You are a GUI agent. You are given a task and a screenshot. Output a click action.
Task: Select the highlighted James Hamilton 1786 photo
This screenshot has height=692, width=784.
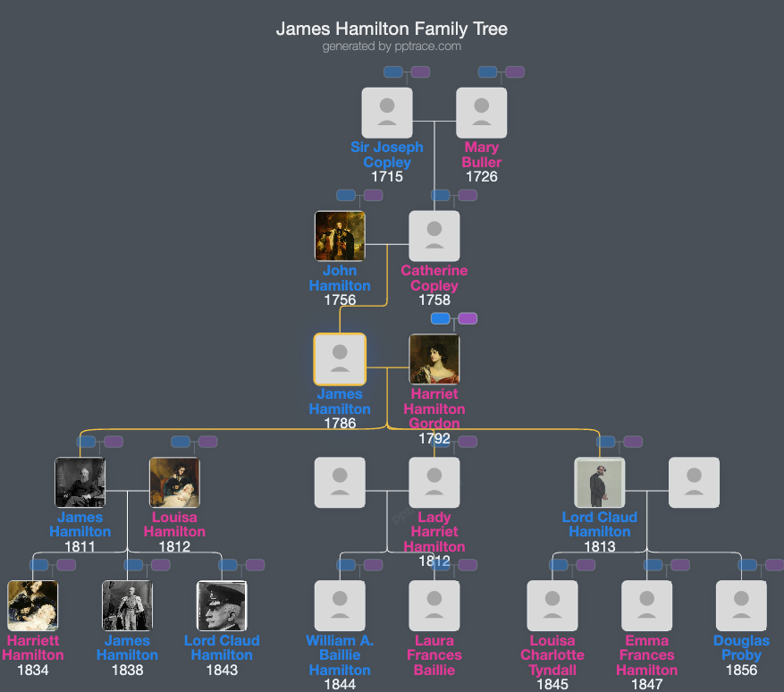pos(340,358)
